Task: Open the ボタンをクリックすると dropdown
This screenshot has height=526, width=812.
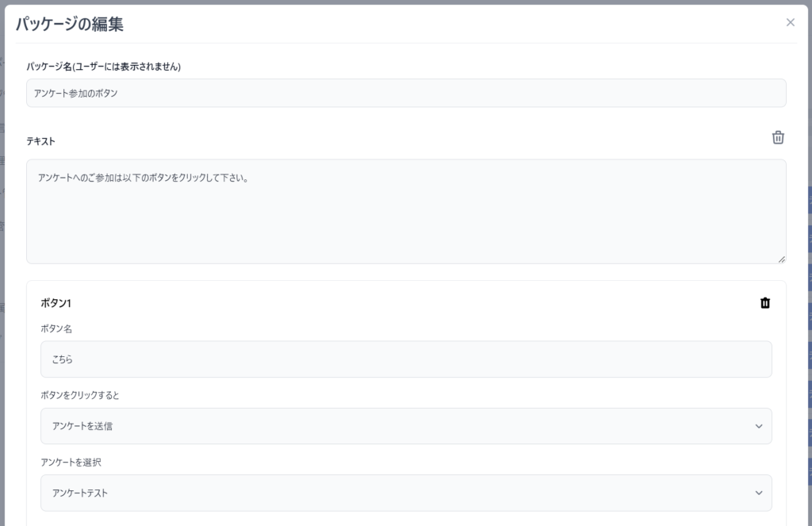Action: point(406,426)
